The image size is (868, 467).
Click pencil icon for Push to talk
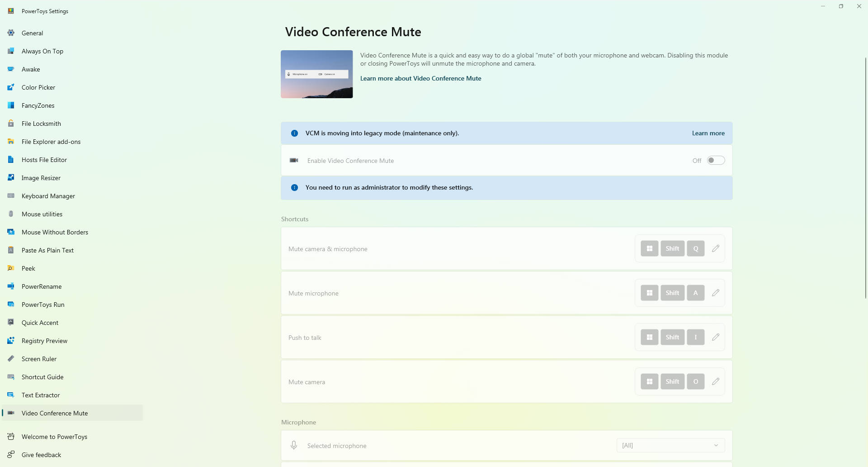click(715, 337)
